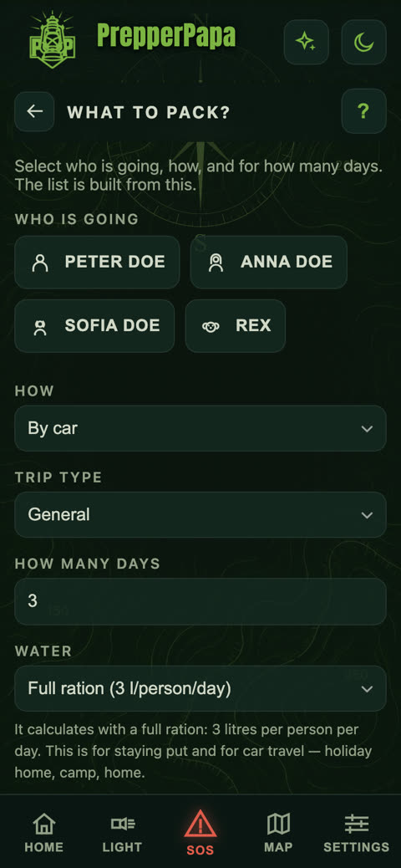Image resolution: width=401 pixels, height=868 pixels.
Task: Open the sparkle AI assistant icon
Action: coord(306,42)
